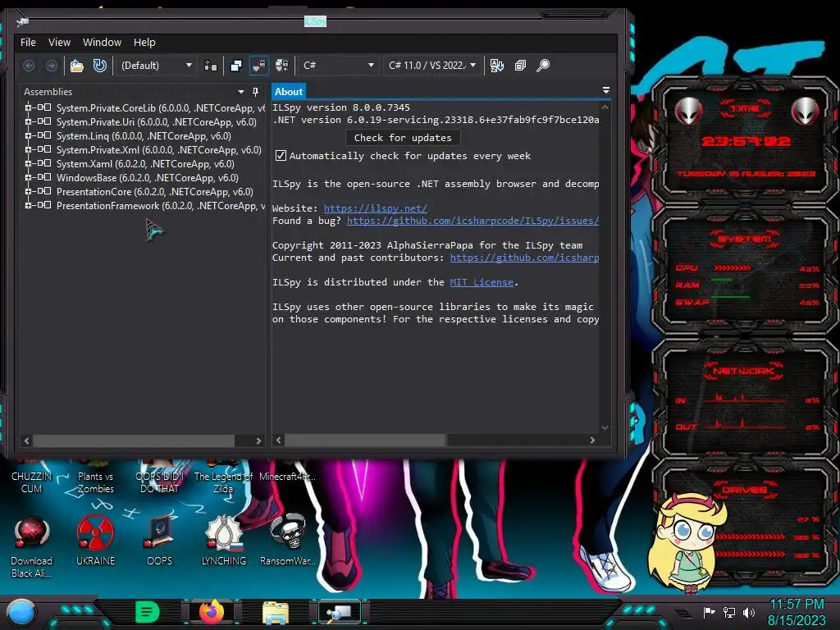This screenshot has height=630, width=840.
Task: Click the show public types only icon
Action: click(x=236, y=66)
